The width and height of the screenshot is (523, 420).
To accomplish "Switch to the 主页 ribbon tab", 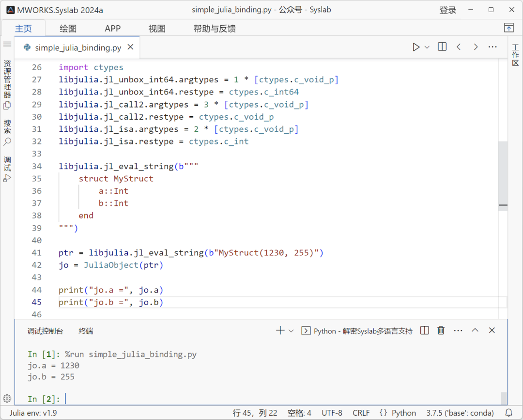I will pyautogui.click(x=23, y=29).
